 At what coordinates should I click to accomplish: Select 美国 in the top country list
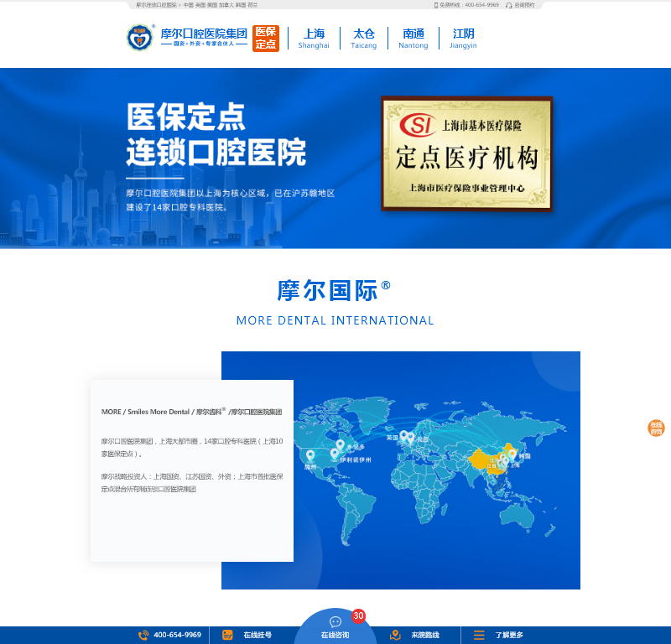(212, 5)
